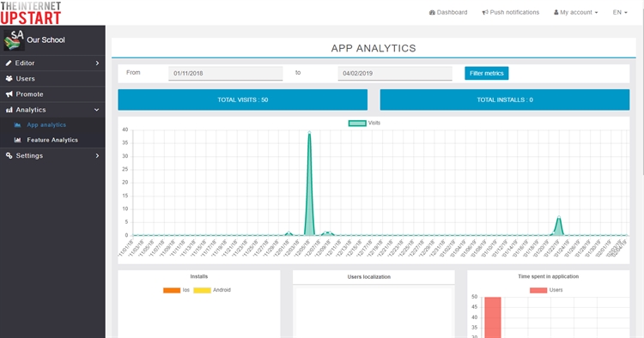Toggle the Visits legend on the chart

point(364,123)
